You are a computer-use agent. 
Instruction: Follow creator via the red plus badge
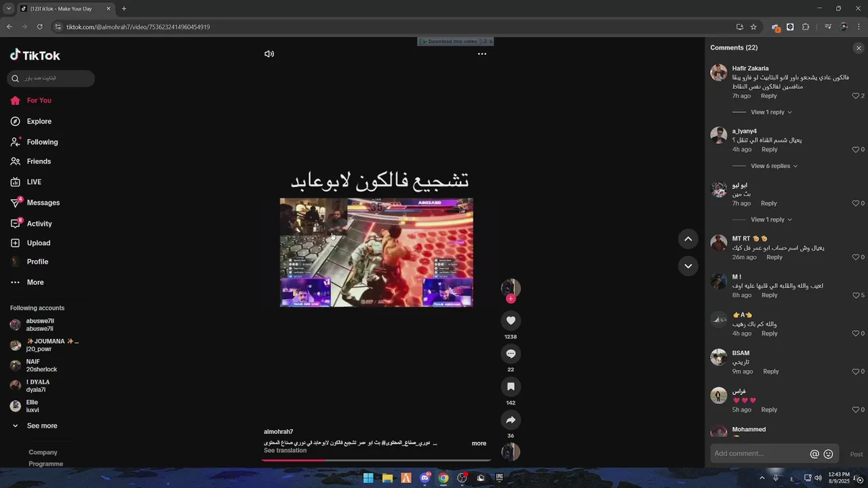point(511,299)
